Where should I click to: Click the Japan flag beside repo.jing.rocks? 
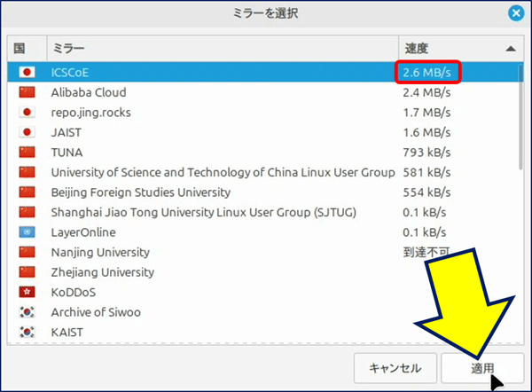(27, 113)
